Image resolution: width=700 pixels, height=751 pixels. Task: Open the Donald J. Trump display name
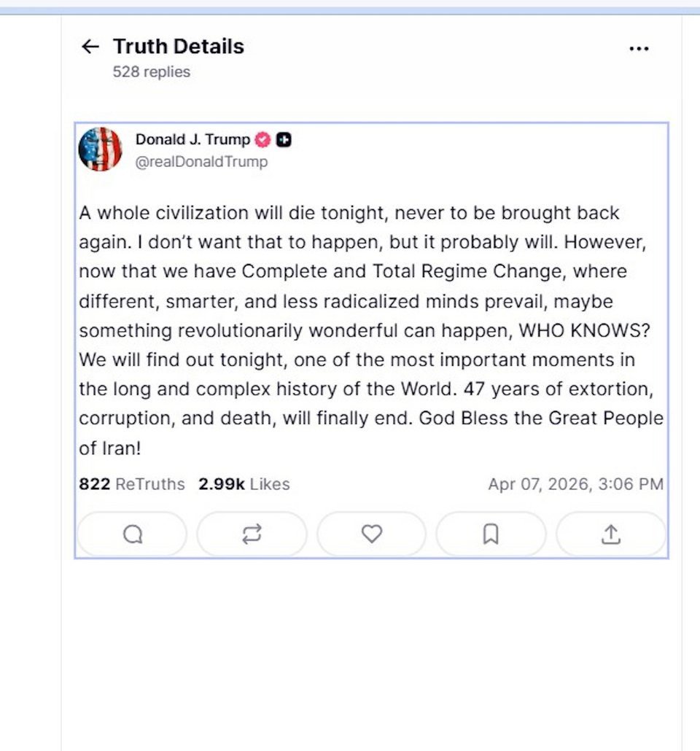(192, 139)
